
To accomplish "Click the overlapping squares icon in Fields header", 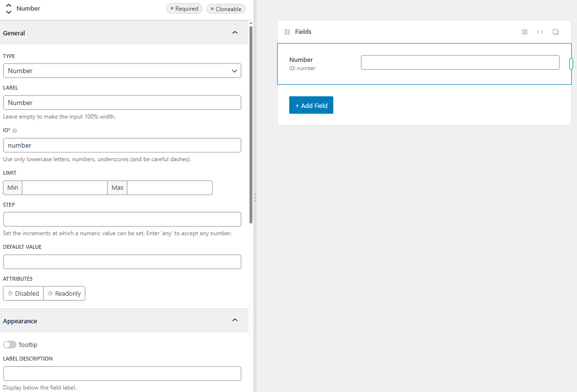I will pyautogui.click(x=556, y=32).
